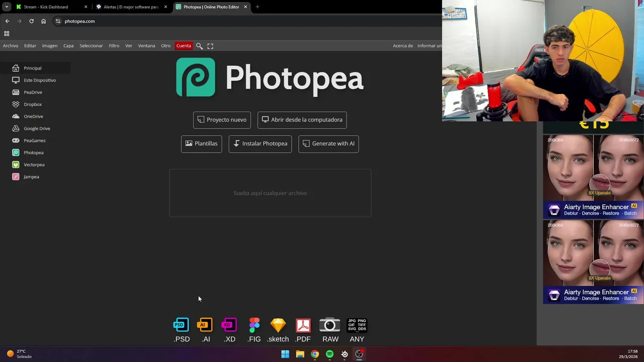Open the Imagen menu
This screenshot has width=644, height=362.
50,46
